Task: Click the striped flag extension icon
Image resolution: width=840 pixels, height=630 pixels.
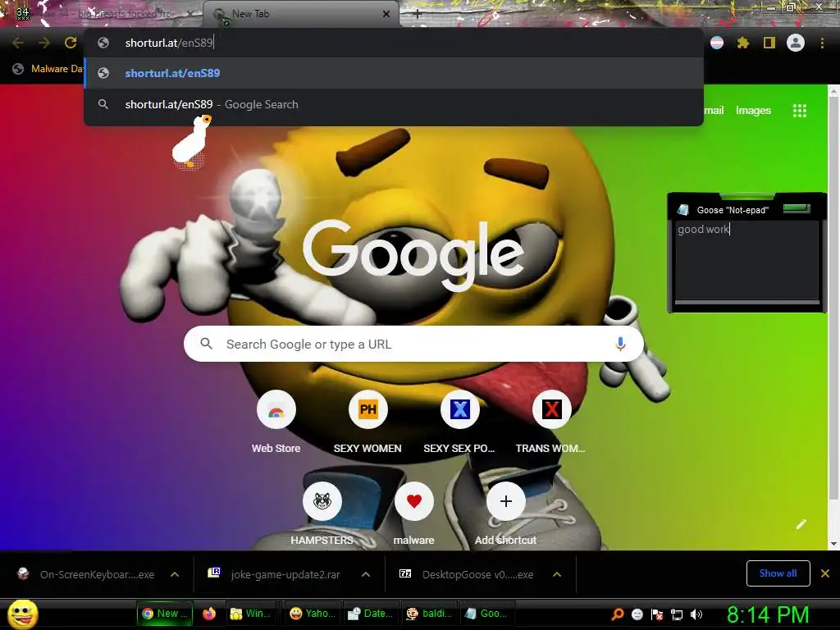Action: click(x=717, y=43)
